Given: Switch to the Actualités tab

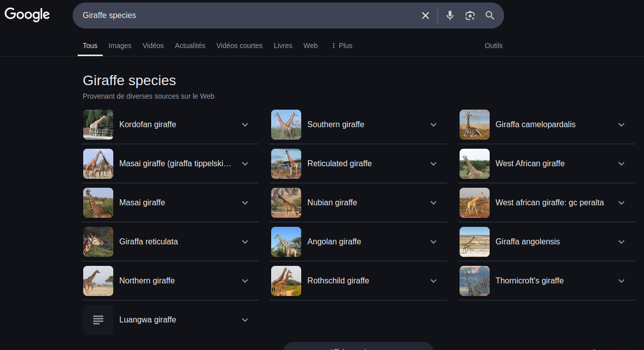Looking at the screenshot, I should (190, 46).
